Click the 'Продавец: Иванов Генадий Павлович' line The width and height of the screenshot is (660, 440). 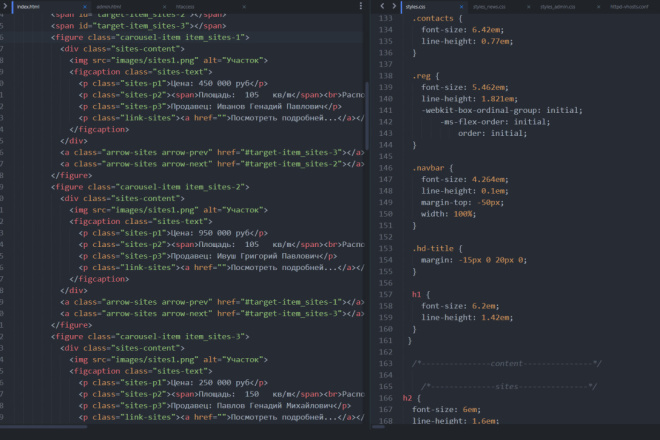click(210, 107)
